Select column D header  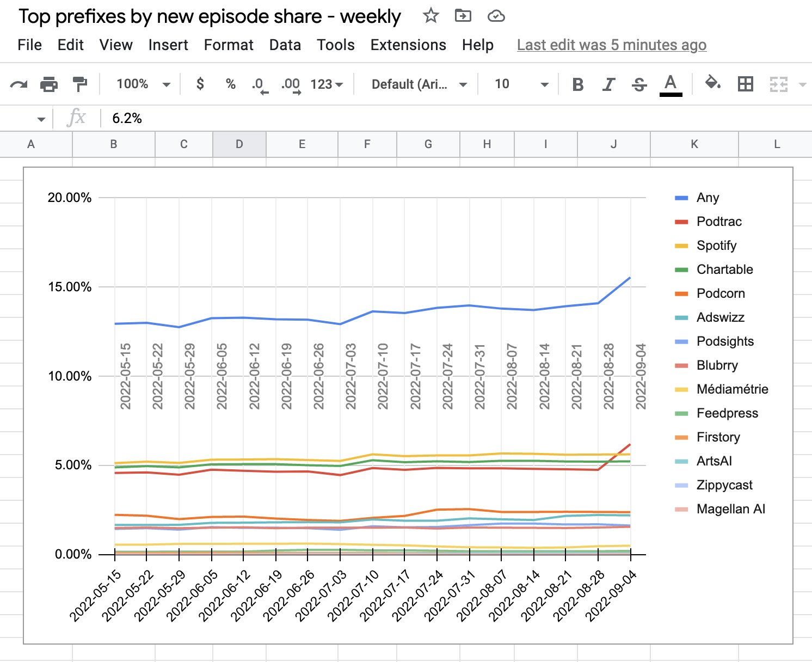pyautogui.click(x=239, y=144)
